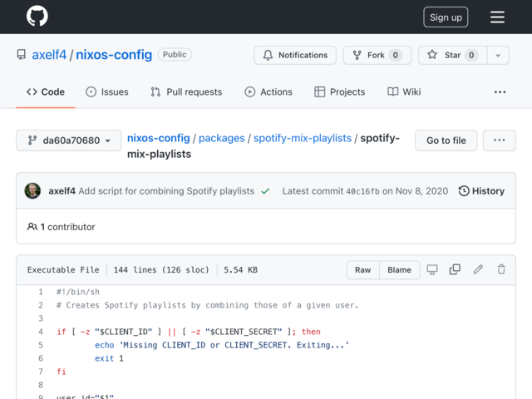The image size is (532, 399).
Task: Open the star lists dropdown arrow
Action: point(498,56)
